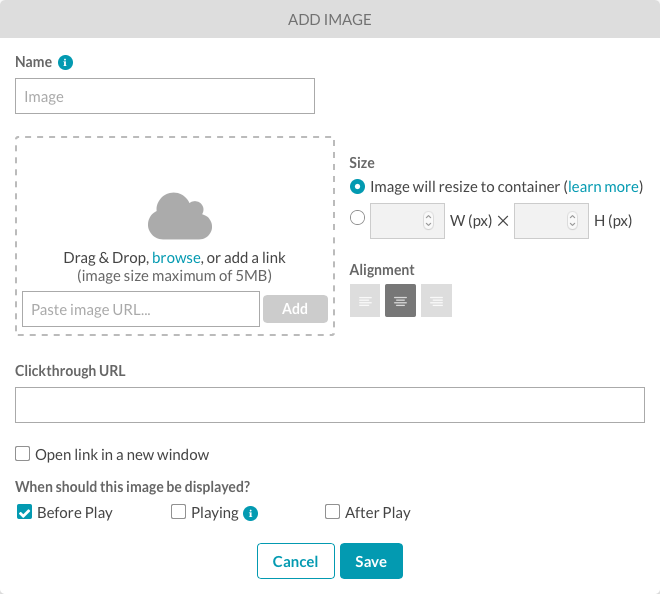Click the cloud upload icon
The height and width of the screenshot is (594, 660).
click(180, 216)
